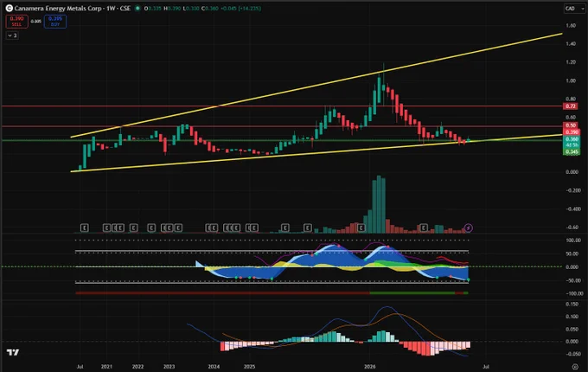Click the 0.050 MACD scale label

[572, 330]
